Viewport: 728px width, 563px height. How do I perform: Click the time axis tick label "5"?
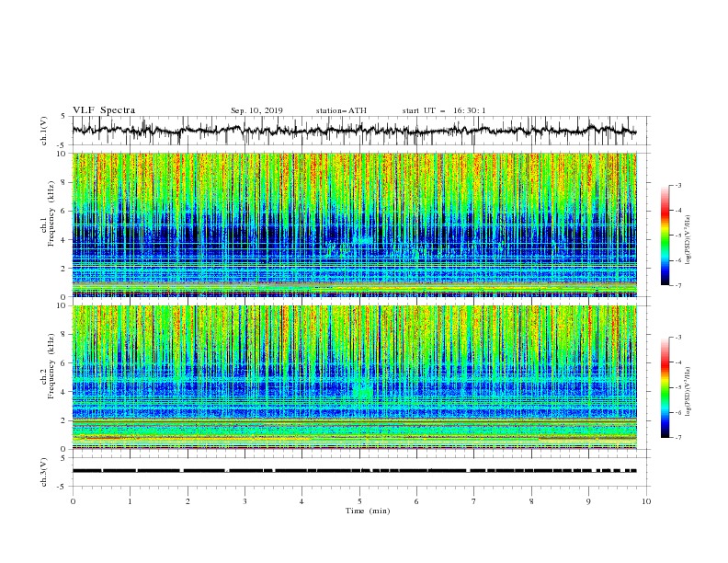tap(359, 501)
